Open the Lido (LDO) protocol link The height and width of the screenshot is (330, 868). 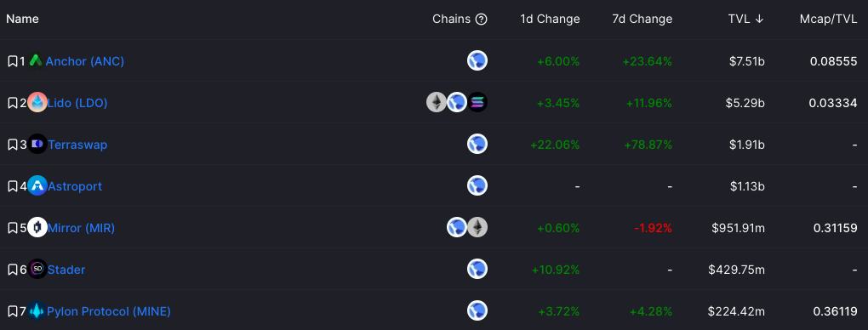coord(77,103)
